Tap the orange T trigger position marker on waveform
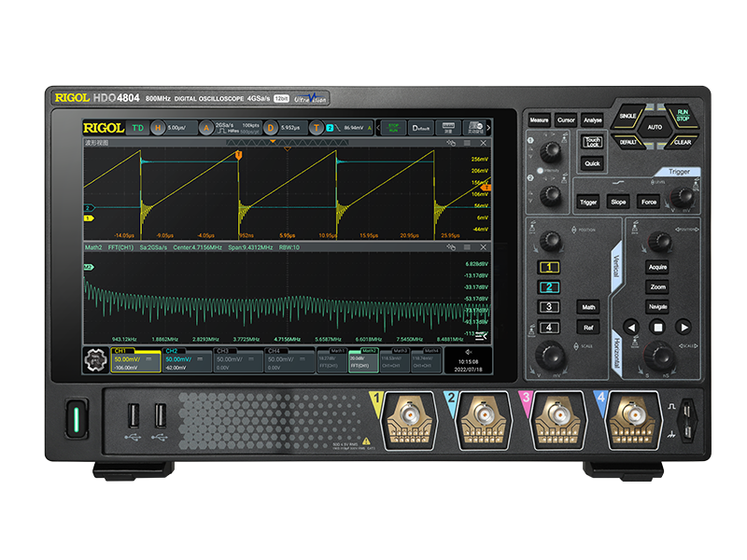Screen dimensions: 747x560 [239, 155]
